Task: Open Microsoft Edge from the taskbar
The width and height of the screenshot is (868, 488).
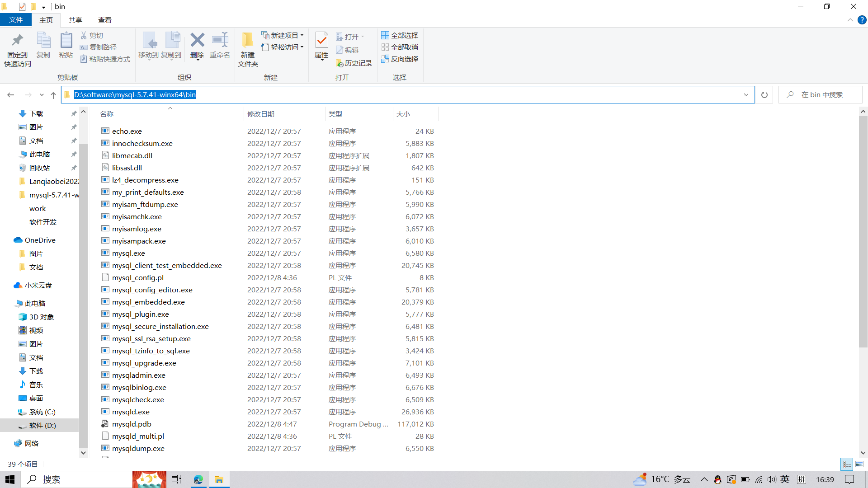Action: [198, 479]
